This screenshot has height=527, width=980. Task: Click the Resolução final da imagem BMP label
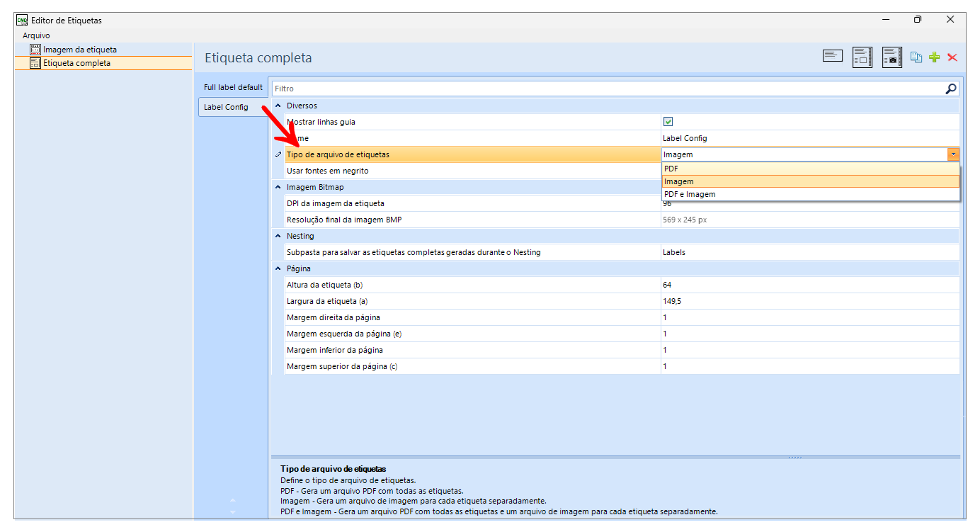[x=344, y=220]
